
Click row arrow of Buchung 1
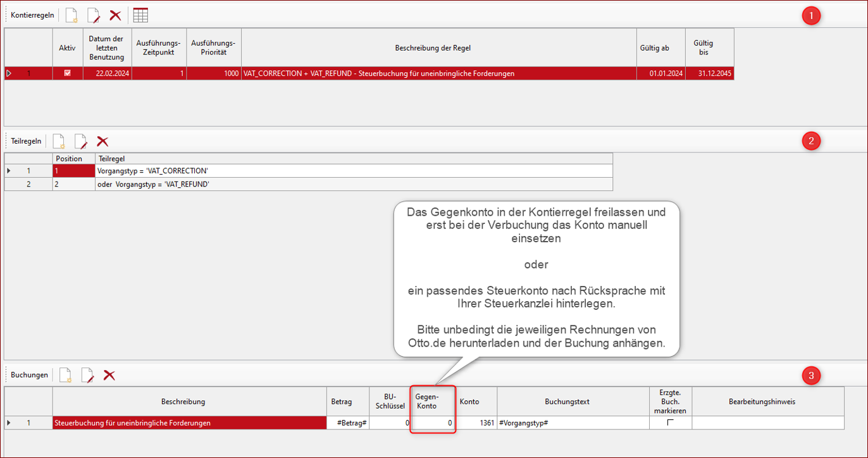pyautogui.click(x=9, y=423)
